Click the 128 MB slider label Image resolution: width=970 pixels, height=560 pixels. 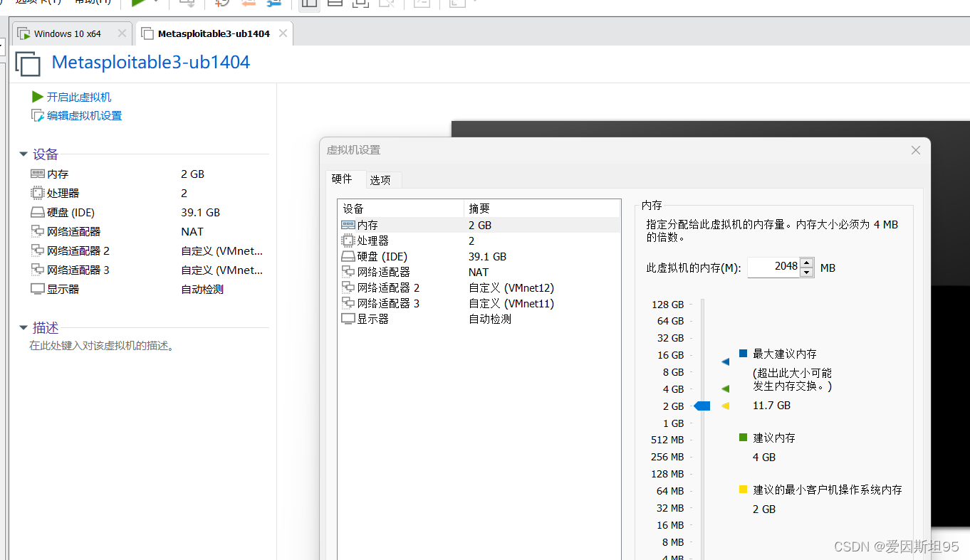pyautogui.click(x=667, y=474)
